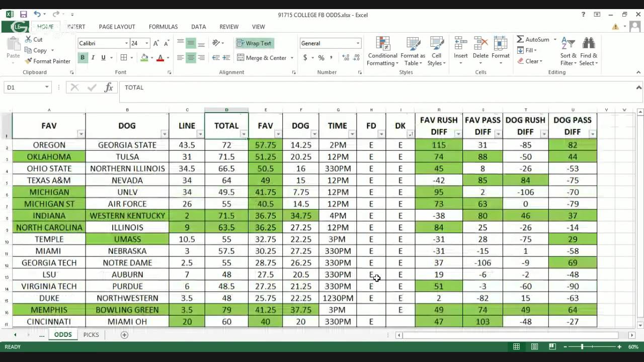
Task: Click the Borders icon
Action: (x=124, y=58)
